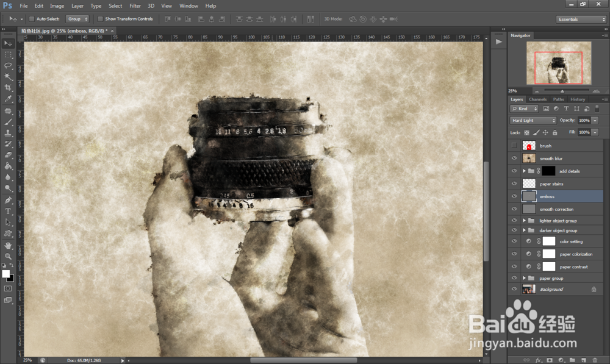Screen dimensions: 610x364
Task: Open the Image menu
Action: (x=57, y=6)
